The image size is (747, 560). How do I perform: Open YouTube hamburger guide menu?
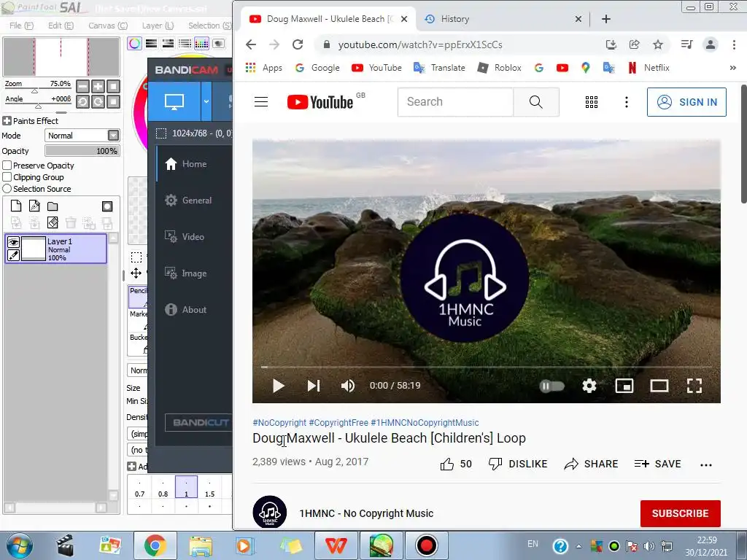261,101
